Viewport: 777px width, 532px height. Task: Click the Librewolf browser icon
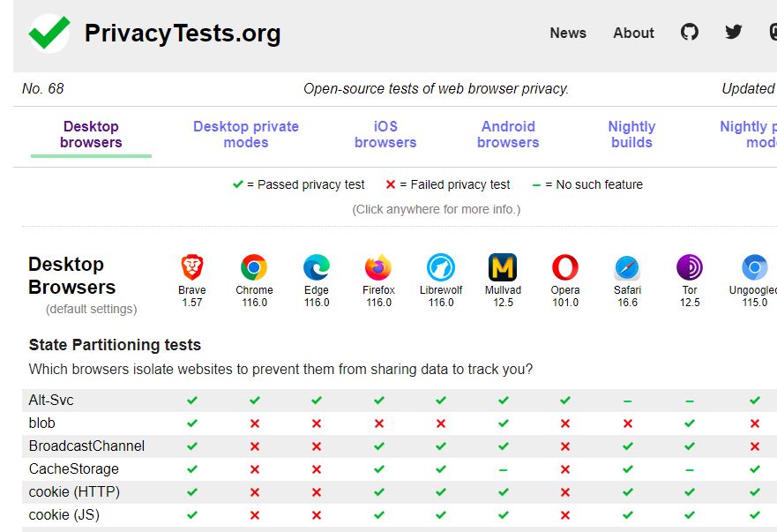point(441,267)
